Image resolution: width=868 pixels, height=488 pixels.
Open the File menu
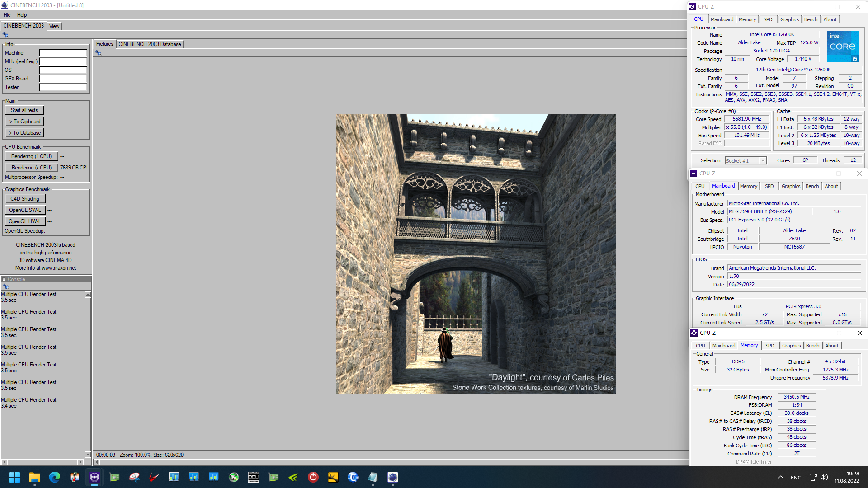coord(7,15)
